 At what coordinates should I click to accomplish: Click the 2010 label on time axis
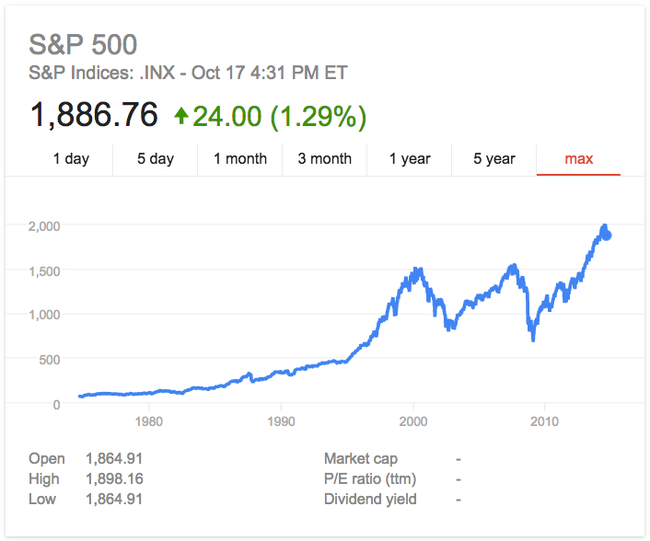(545, 420)
